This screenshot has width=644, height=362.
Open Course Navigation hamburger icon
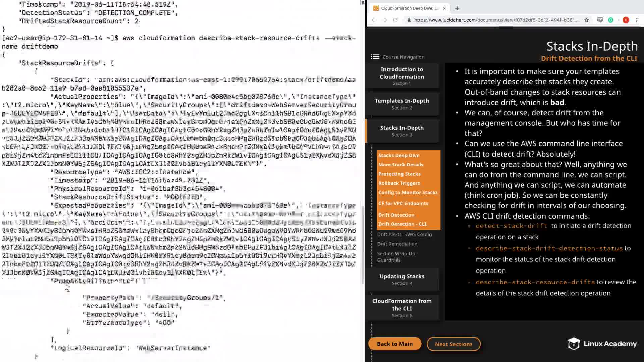[x=375, y=57]
